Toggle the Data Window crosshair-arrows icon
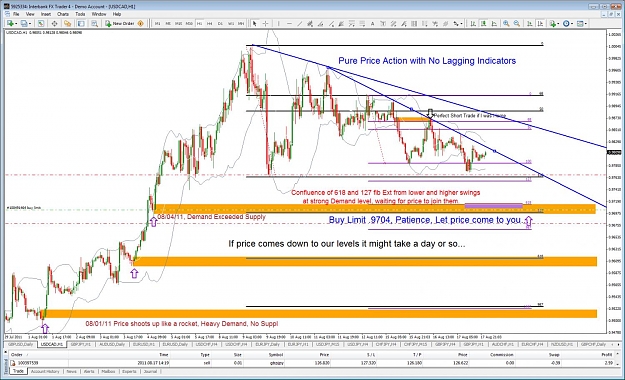The height and width of the screenshot is (380, 625). click(x=54, y=24)
